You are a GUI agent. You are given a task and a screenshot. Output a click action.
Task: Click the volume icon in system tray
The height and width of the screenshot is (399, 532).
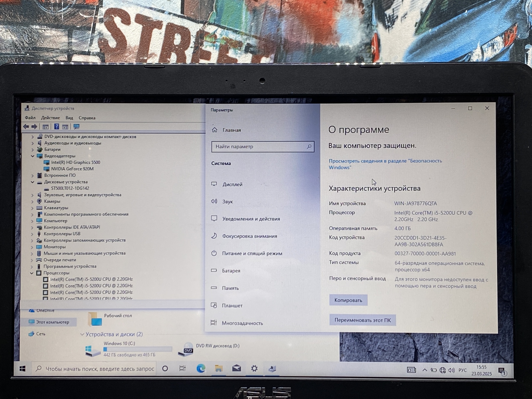451,370
